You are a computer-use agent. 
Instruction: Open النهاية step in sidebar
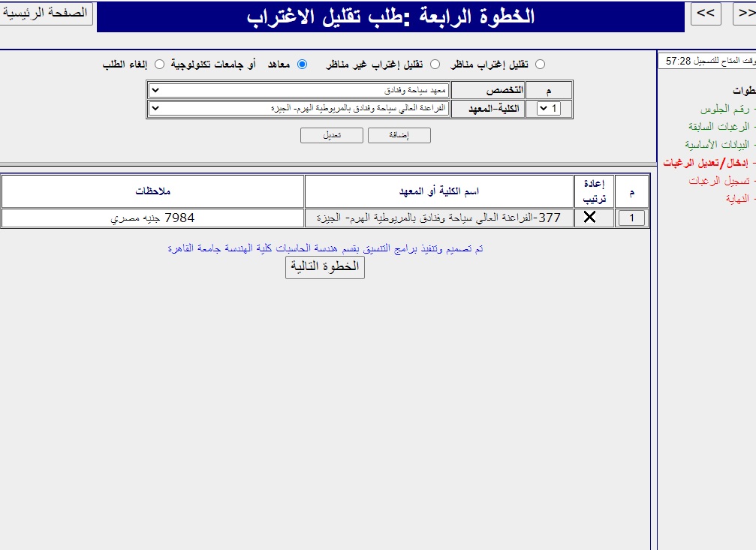click(737, 199)
